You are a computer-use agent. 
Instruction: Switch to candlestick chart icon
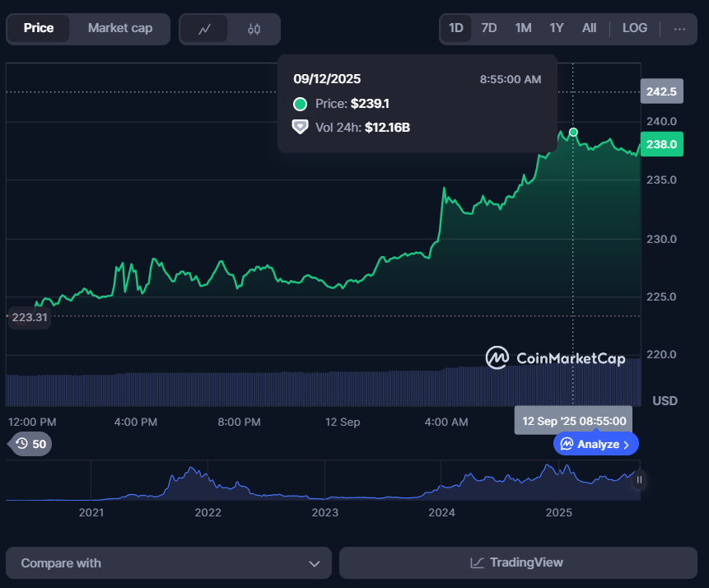tap(254, 29)
